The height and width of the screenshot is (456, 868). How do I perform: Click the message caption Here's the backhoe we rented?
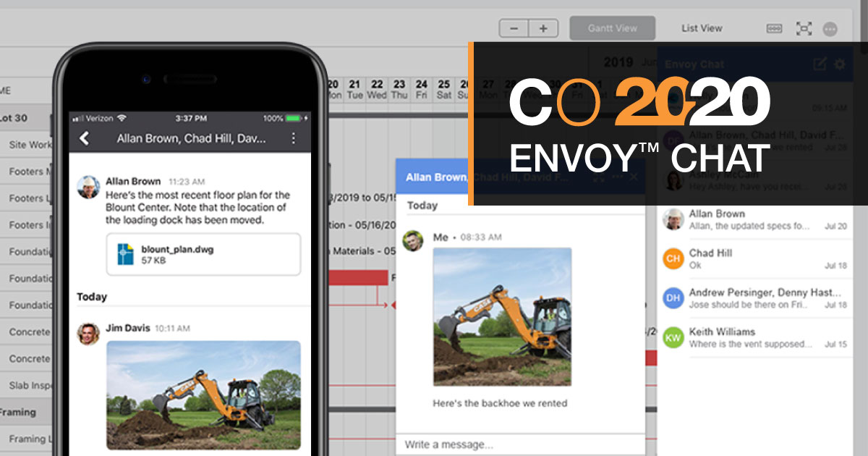(500, 403)
